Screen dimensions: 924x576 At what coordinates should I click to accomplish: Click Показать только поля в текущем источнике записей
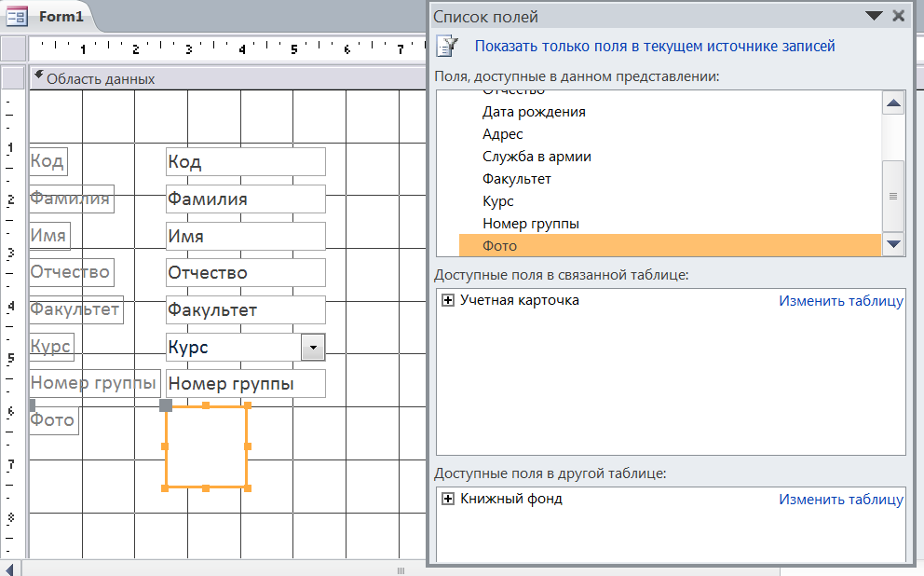(655, 46)
